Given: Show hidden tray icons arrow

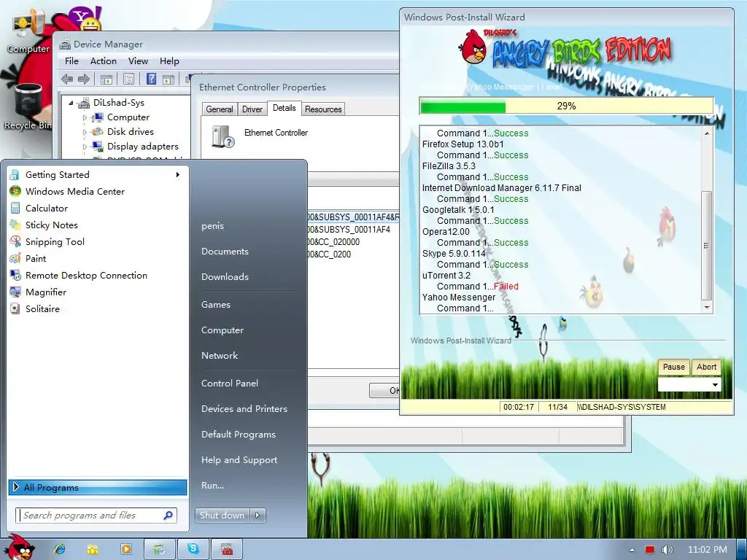Looking at the screenshot, I should coord(632,550).
